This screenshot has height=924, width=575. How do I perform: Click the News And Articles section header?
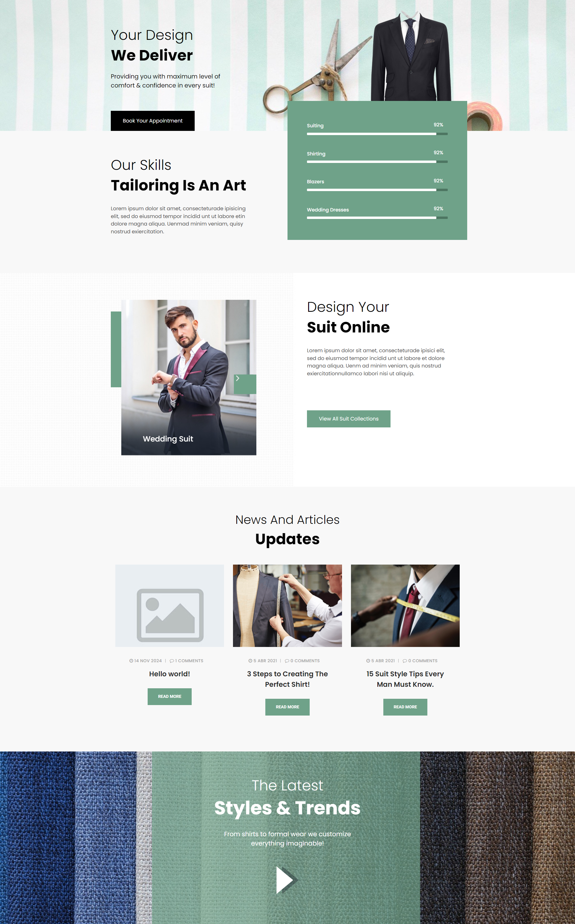click(287, 520)
